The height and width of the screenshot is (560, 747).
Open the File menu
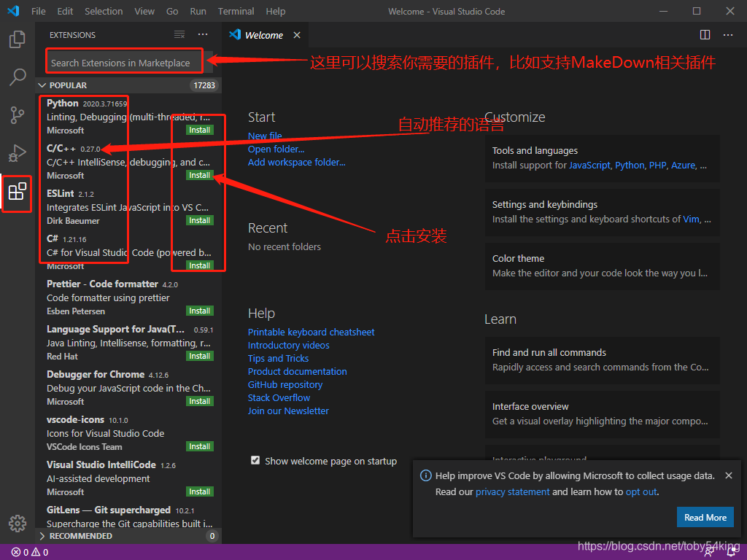[39, 11]
